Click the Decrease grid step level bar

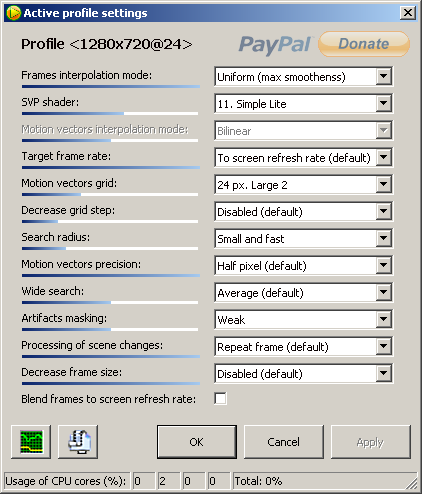pyautogui.click(x=110, y=221)
